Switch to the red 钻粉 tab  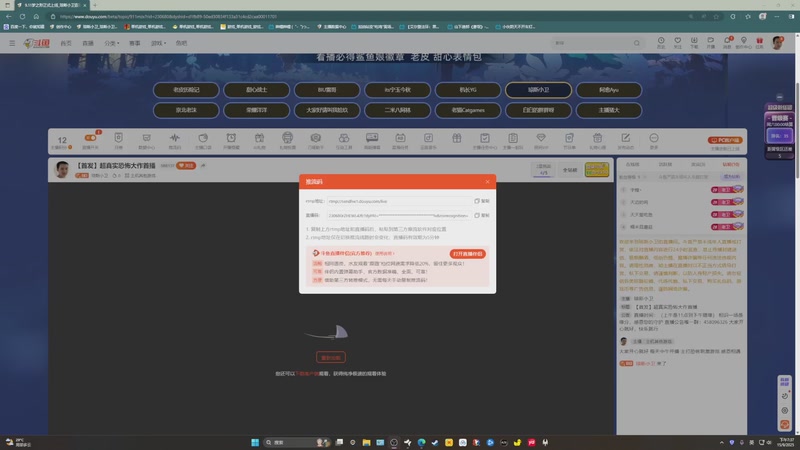[x=731, y=164]
